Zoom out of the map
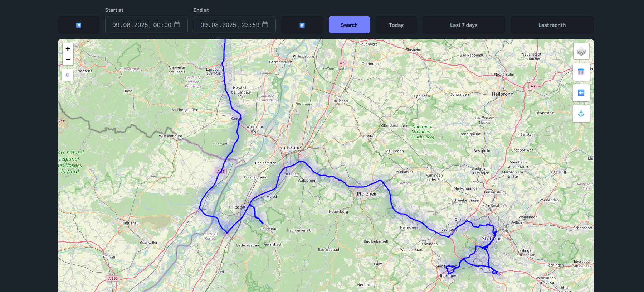The image size is (644, 292). point(68,59)
